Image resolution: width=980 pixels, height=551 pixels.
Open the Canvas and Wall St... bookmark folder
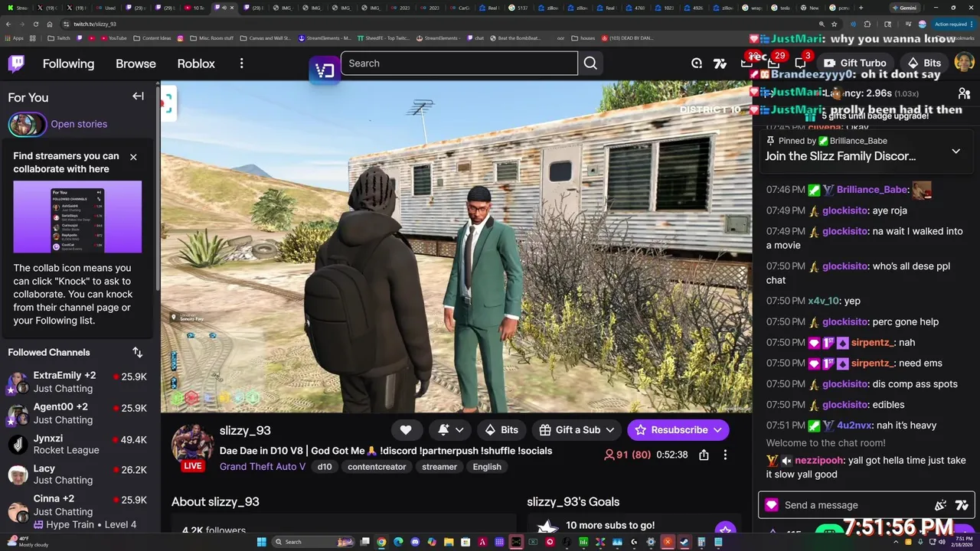click(265, 37)
